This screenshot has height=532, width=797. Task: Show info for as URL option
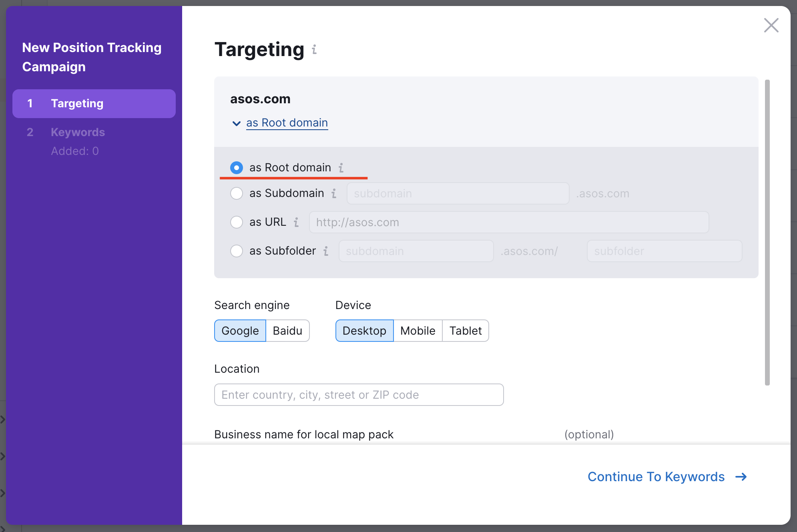(296, 222)
